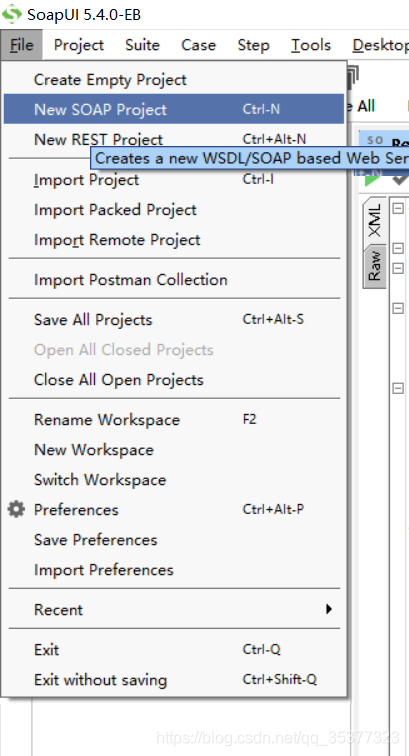Select Create Empty Project
Image resolution: width=409 pixels, height=756 pixels.
[x=174, y=80]
